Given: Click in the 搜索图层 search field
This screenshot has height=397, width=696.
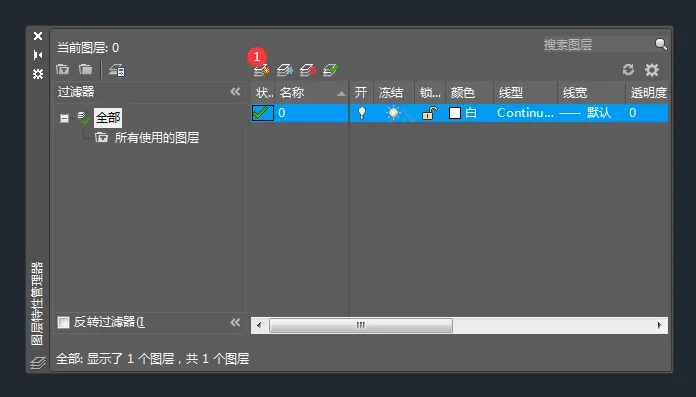Looking at the screenshot, I should coord(598,44).
